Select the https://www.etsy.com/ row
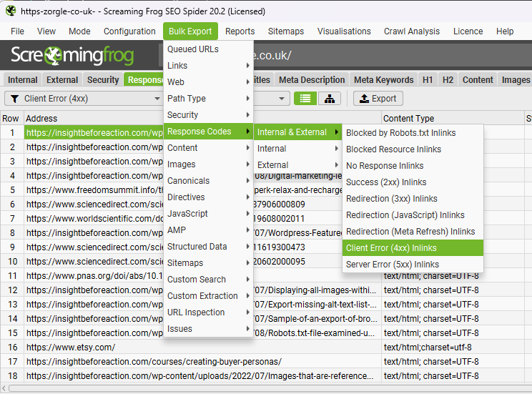 pos(266,348)
